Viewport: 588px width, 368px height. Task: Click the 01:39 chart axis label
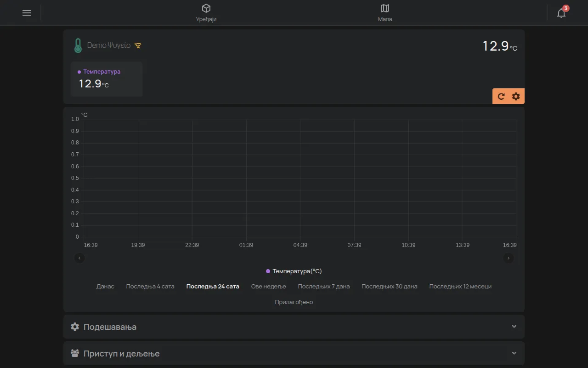[246, 245]
